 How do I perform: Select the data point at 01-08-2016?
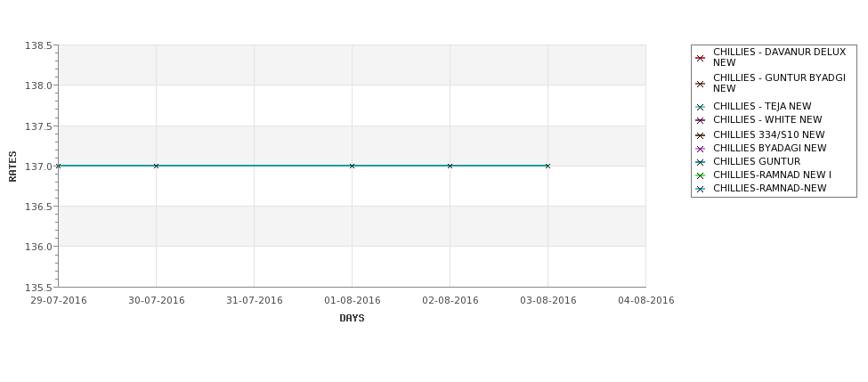(352, 166)
